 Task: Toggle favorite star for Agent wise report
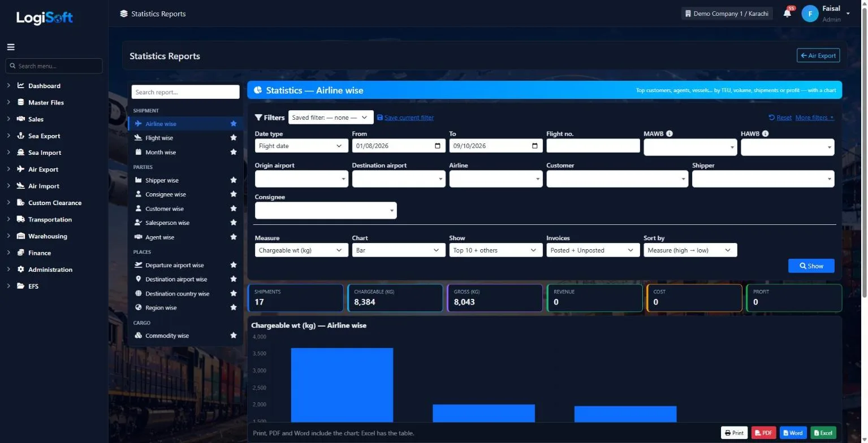click(234, 237)
